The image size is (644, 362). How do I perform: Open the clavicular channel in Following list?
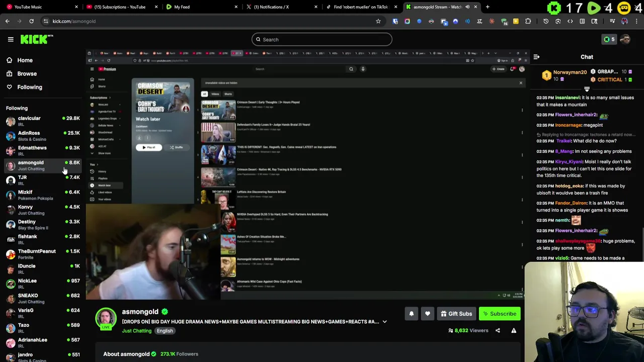click(x=43, y=121)
